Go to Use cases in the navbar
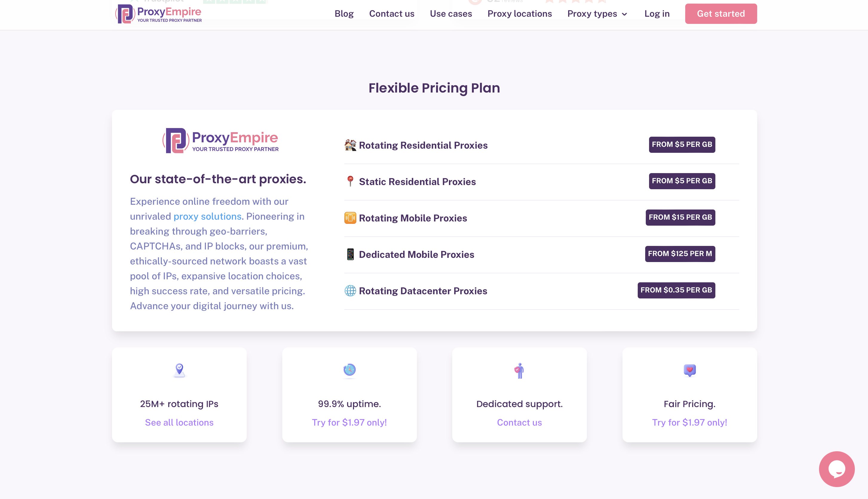This screenshot has height=499, width=868. pyautogui.click(x=451, y=14)
